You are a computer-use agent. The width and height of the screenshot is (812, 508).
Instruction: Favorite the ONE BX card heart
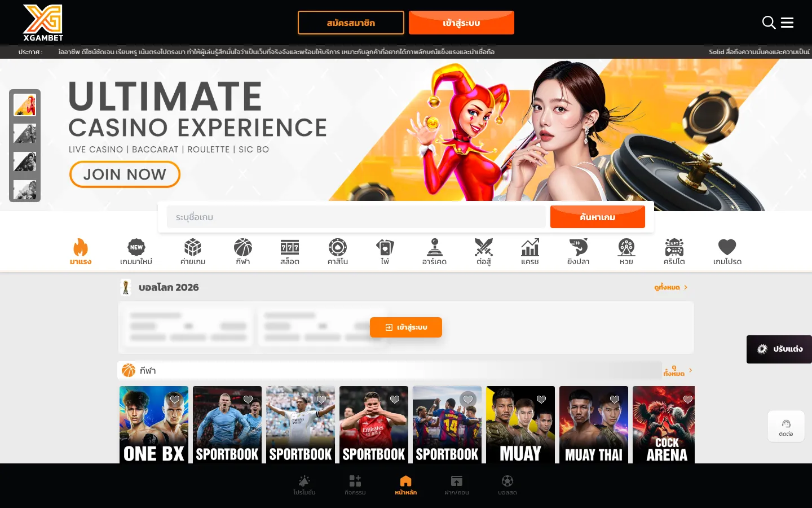[175, 400]
